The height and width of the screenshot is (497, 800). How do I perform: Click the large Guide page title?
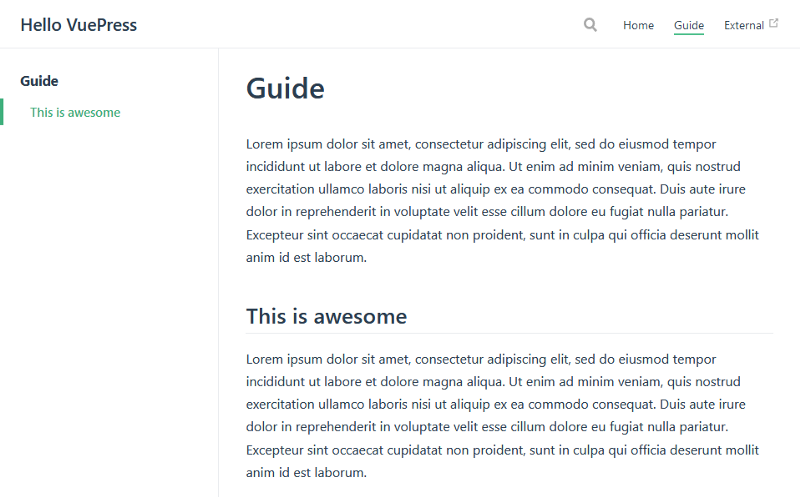click(285, 88)
